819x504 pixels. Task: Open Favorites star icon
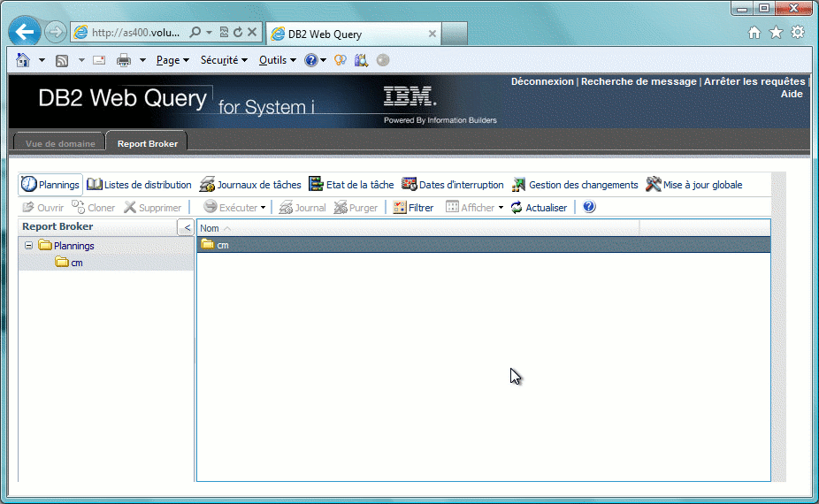coord(777,33)
